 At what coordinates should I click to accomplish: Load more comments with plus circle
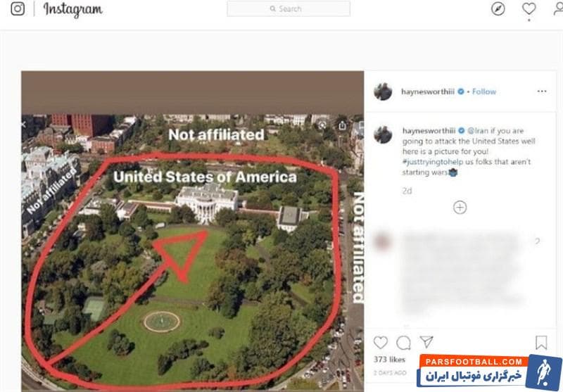pos(460,207)
